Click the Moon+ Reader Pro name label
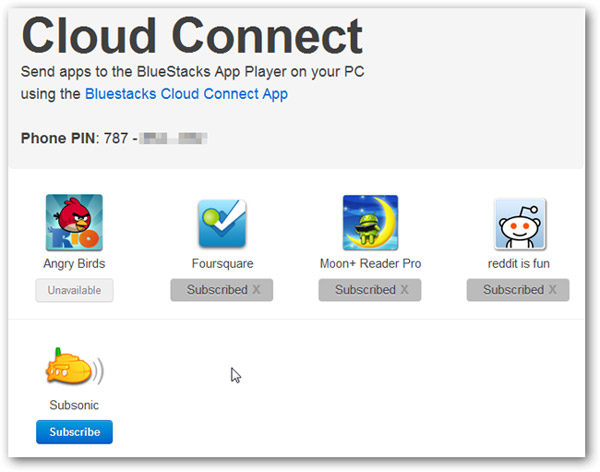Screen dimensions: 600x472 [370, 264]
